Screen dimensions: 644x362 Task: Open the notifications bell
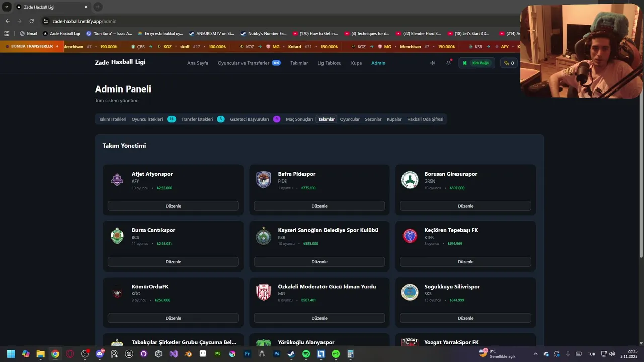(448, 63)
